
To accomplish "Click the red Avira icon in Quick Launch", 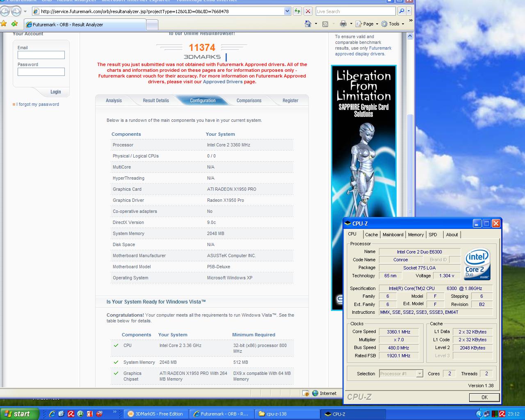I will [71, 414].
